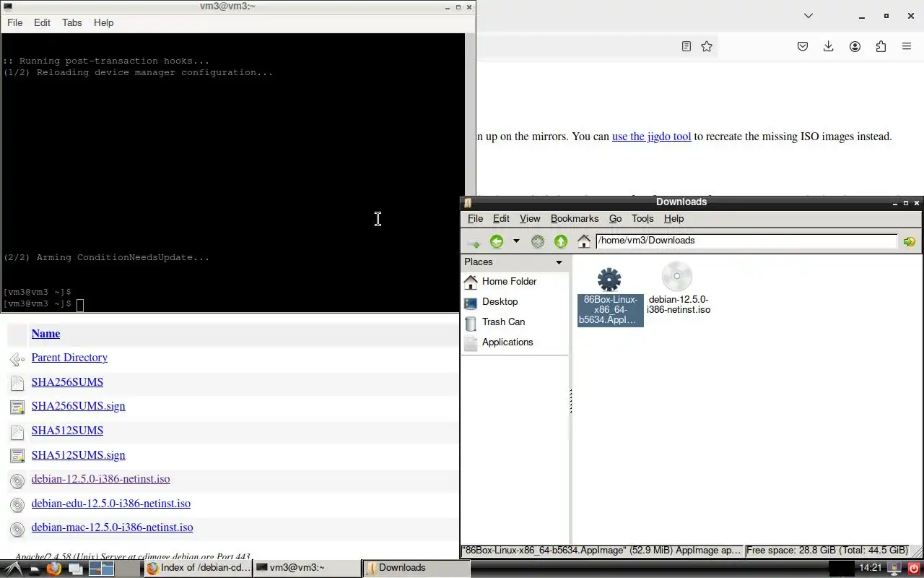Click the terminal window menu icon in titlebar
This screenshot has height=578, width=924.
tap(8, 7)
